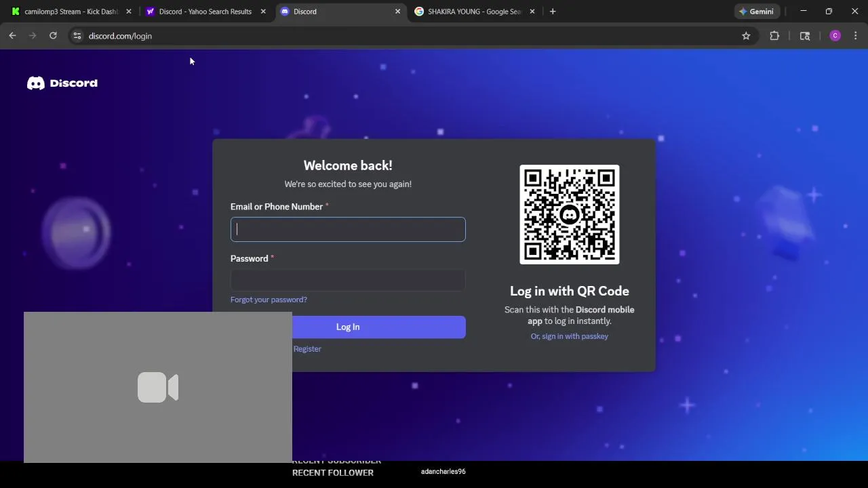Click the side panel icon in the toolbar
The height and width of the screenshot is (488, 868).
pos(805,36)
